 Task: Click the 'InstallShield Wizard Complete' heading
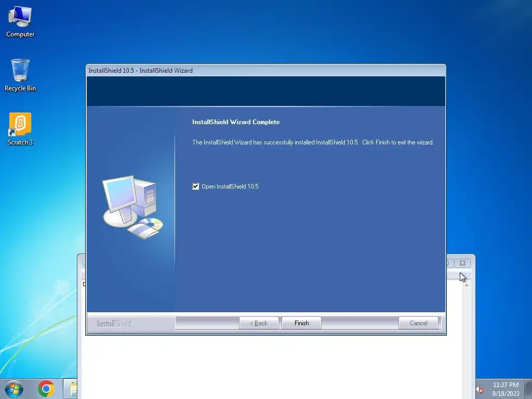pos(236,122)
